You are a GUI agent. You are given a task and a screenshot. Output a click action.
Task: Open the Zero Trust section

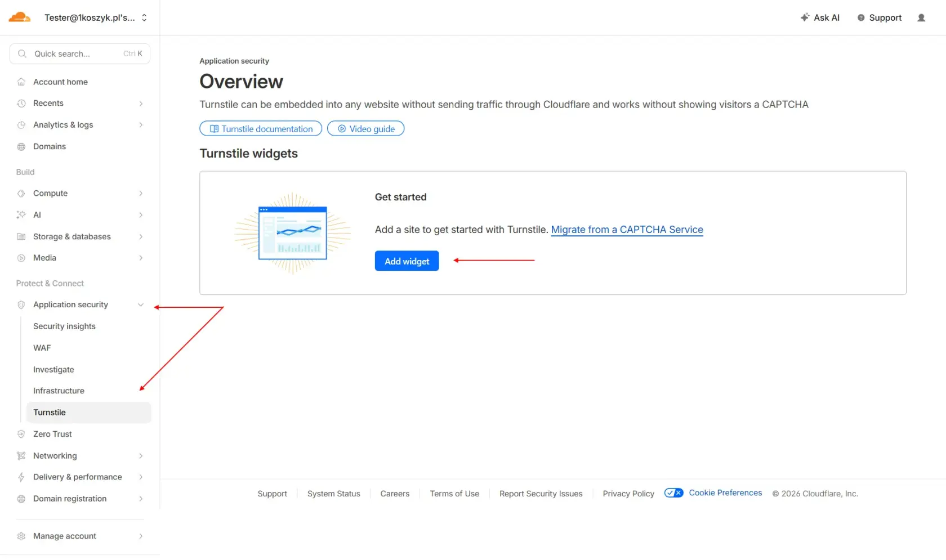pos(52,434)
